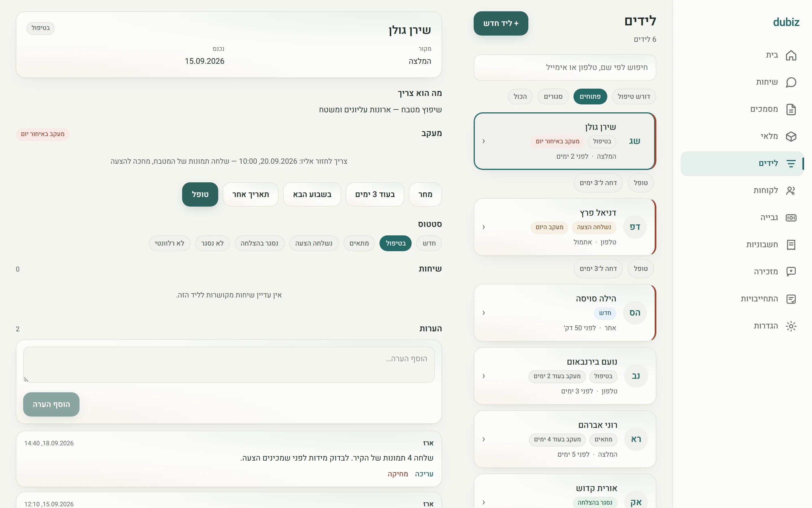Click the הס avatar of הילה סויסה

tap(634, 313)
